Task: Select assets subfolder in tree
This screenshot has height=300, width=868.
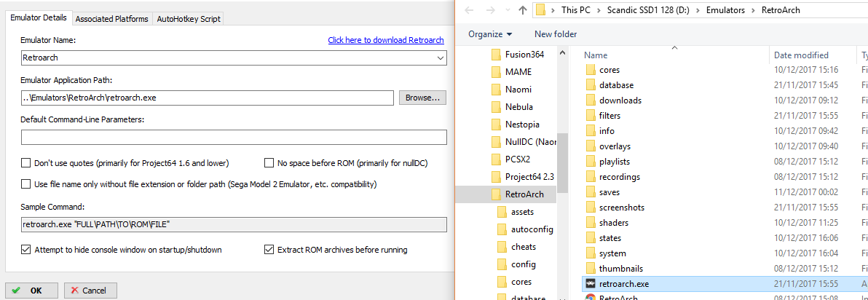Action: tap(522, 212)
